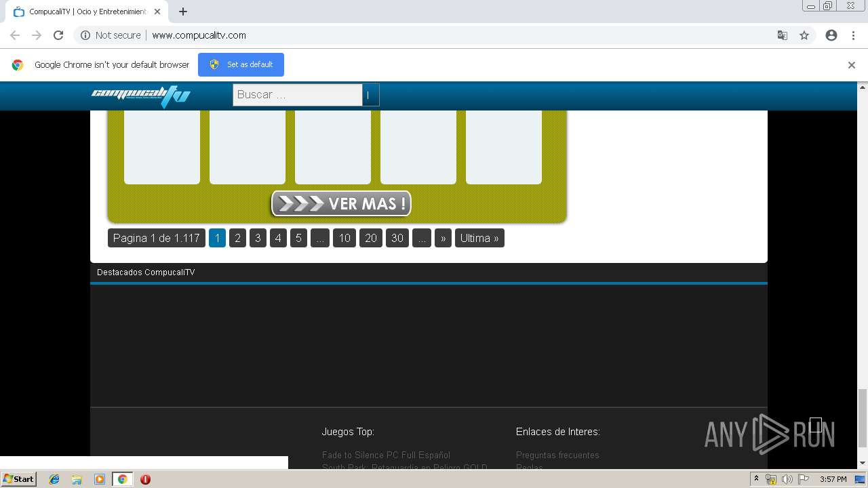868x488 pixels.
Task: Click the search submit button beside Buscar
Action: coord(371,95)
